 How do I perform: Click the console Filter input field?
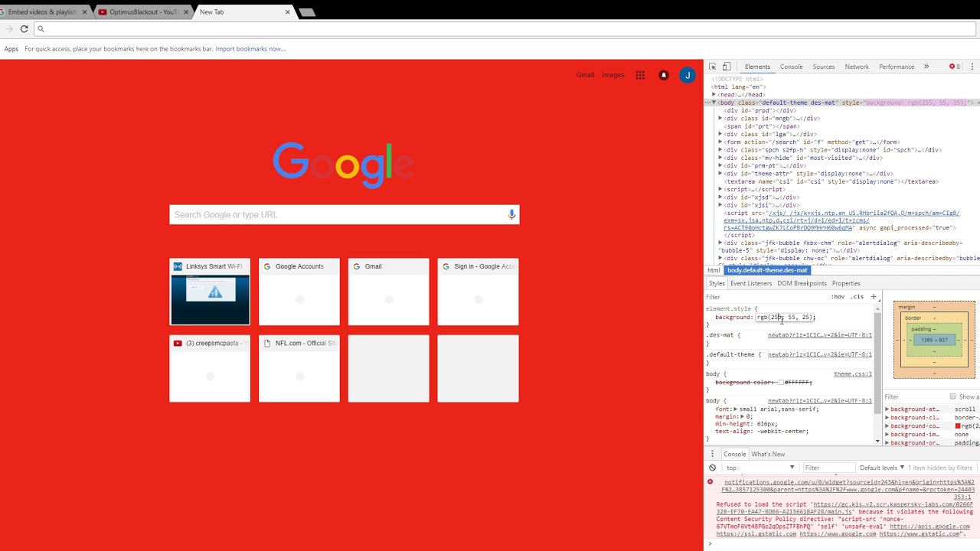pyautogui.click(x=829, y=468)
